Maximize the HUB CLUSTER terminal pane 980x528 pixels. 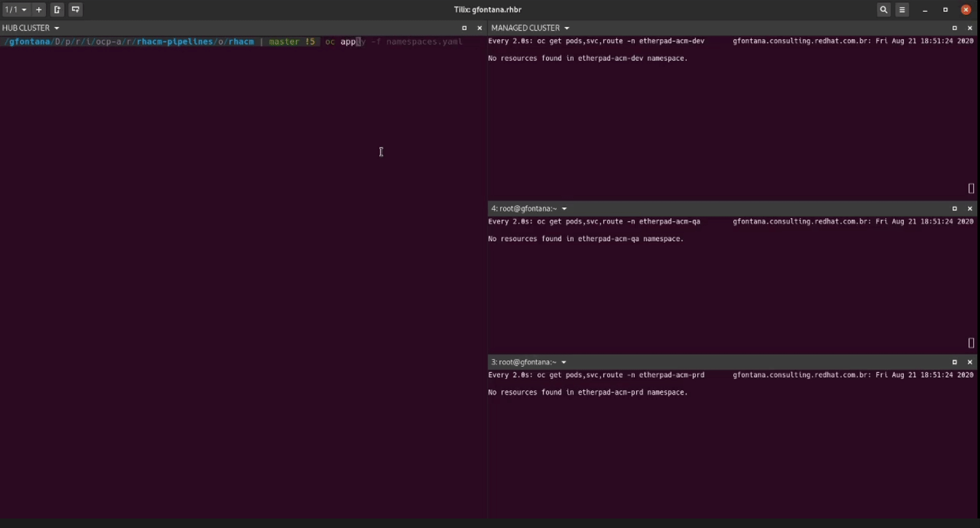pos(464,28)
